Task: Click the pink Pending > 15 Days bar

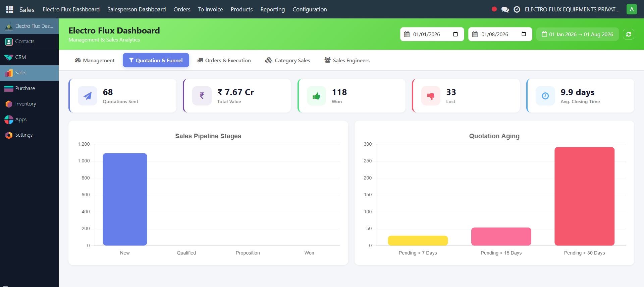Action: (x=501, y=236)
